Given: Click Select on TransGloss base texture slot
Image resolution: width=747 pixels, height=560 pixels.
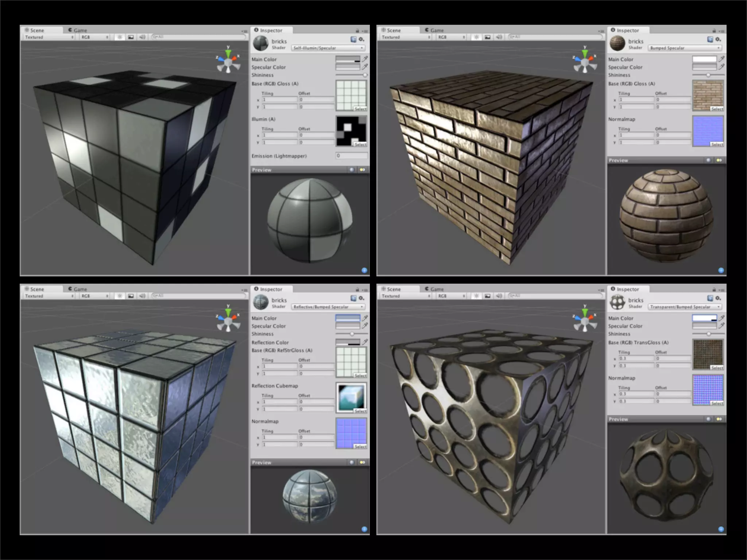Looking at the screenshot, I should click(x=717, y=368).
